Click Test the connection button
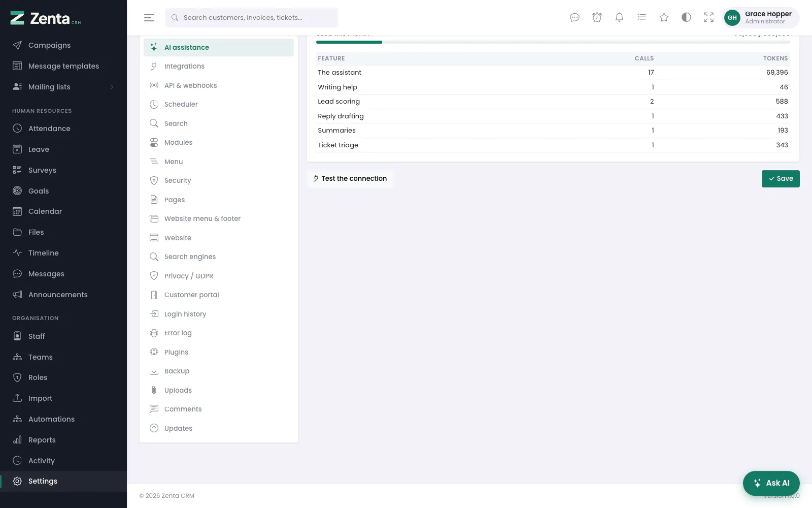Image resolution: width=812 pixels, height=508 pixels. (350, 179)
